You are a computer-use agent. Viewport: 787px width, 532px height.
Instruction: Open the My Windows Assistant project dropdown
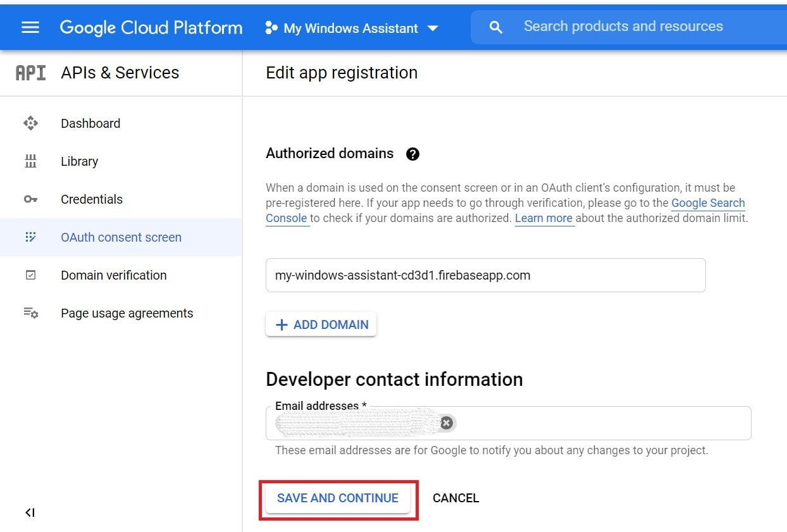click(351, 28)
